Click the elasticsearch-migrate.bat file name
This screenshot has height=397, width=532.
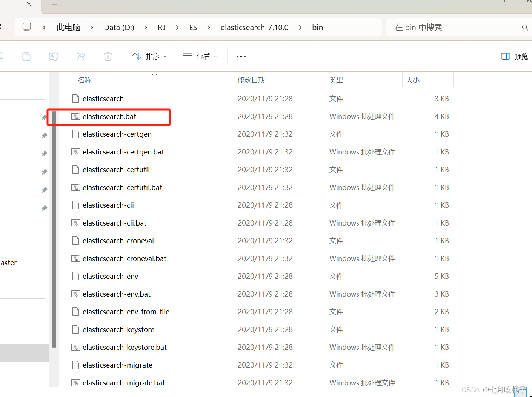point(124,383)
